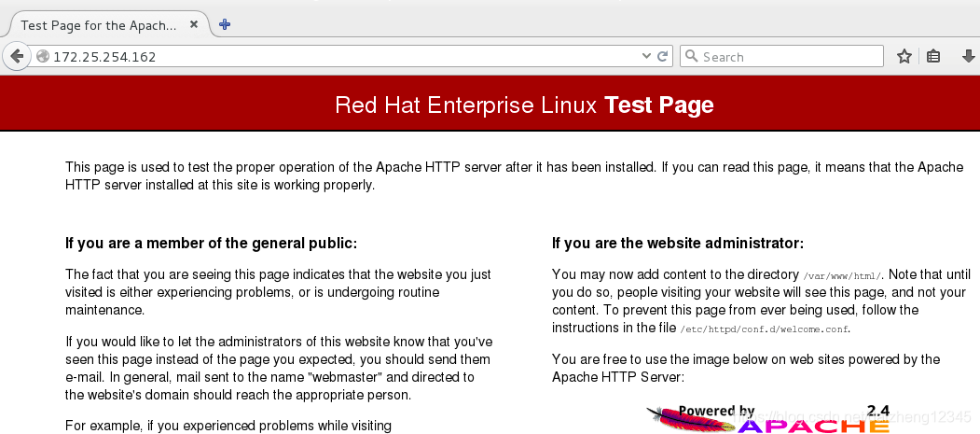Open the downloads arrow icon
The height and width of the screenshot is (434, 980).
[968, 56]
